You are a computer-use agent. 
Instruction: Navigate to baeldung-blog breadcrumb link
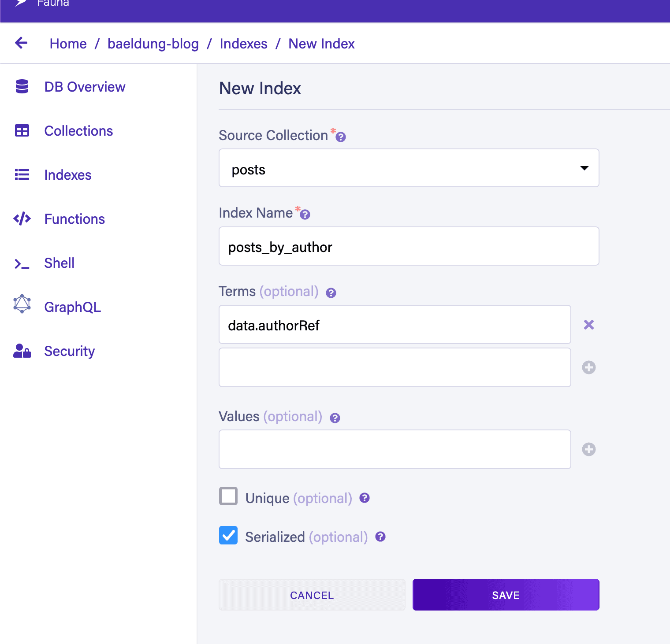click(153, 44)
